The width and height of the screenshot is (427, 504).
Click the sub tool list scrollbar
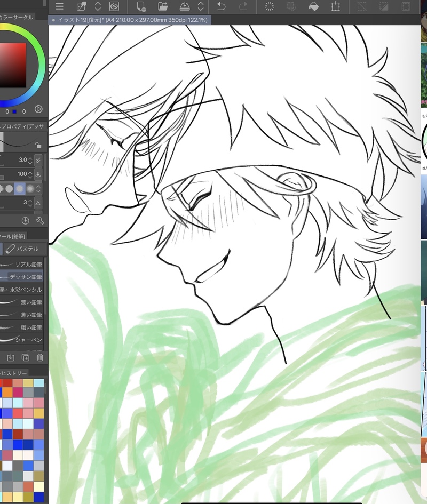click(45, 286)
